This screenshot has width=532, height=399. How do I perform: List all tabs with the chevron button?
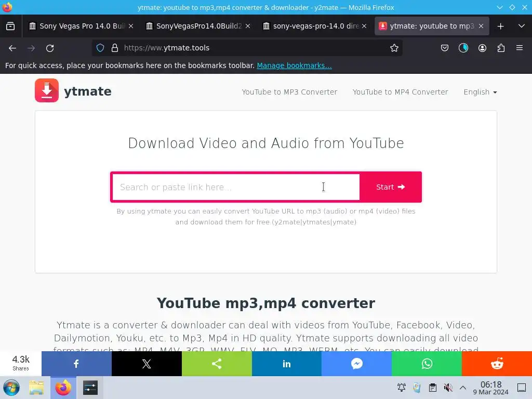point(522,26)
